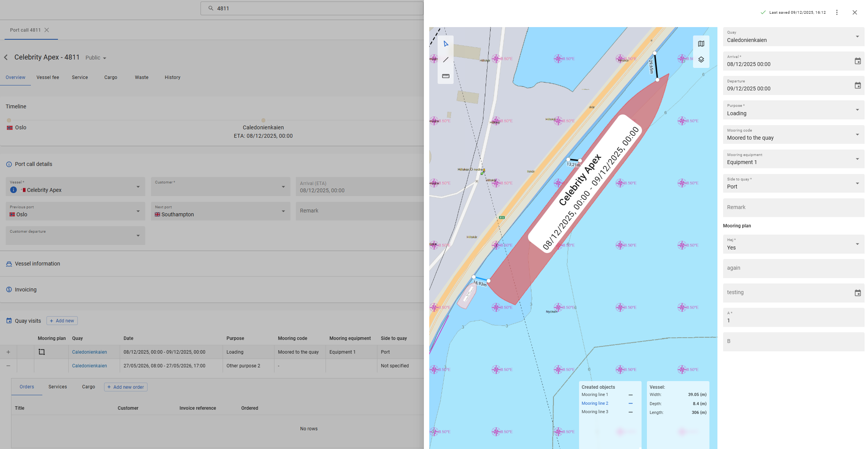Select the pointer tool on map

pos(446,44)
